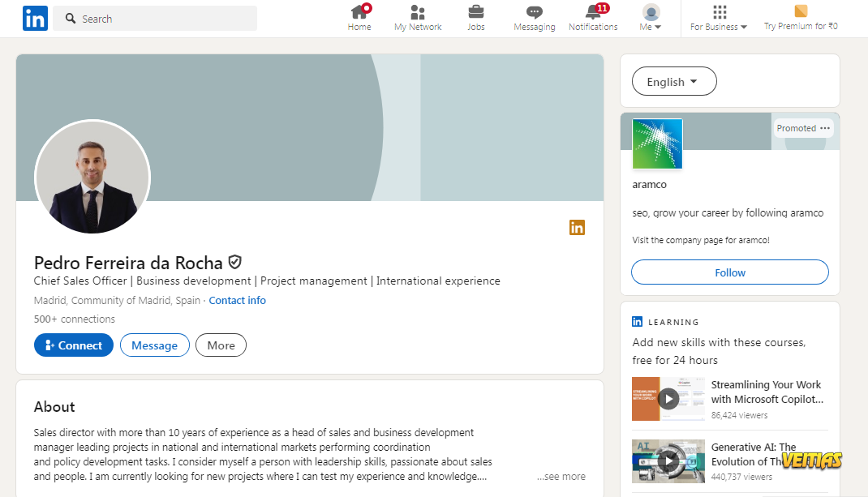The image size is (868, 497).
Task: Click 500+ connections text
Action: (74, 319)
